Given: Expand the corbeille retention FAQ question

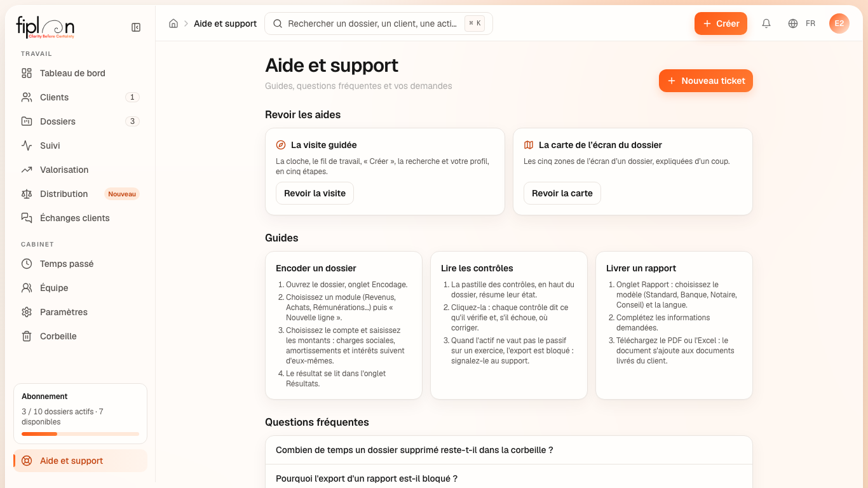Looking at the screenshot, I should point(509,450).
